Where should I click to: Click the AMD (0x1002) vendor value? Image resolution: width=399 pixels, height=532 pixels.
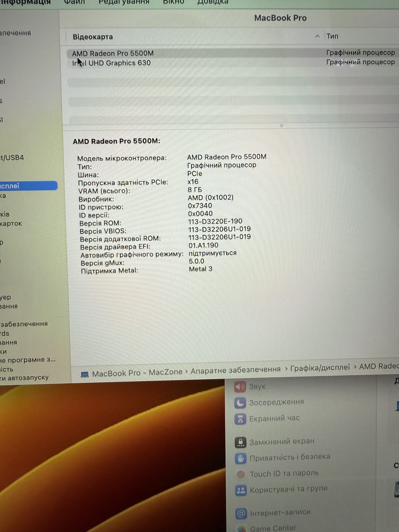coord(211,197)
